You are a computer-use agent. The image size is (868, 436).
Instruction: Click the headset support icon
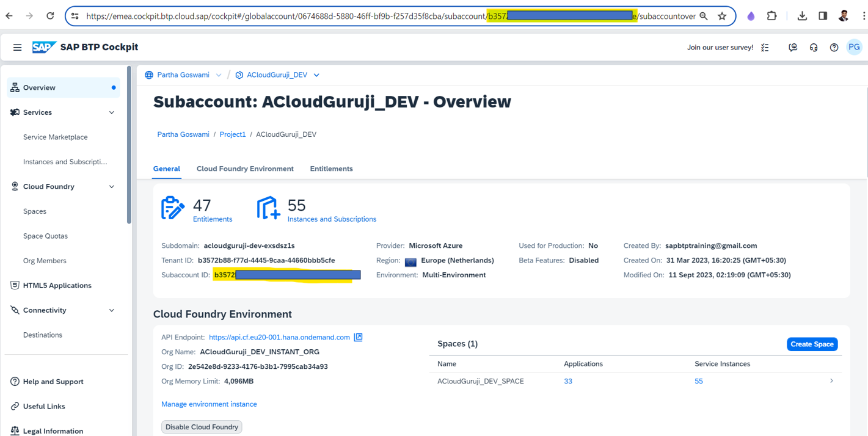click(813, 48)
